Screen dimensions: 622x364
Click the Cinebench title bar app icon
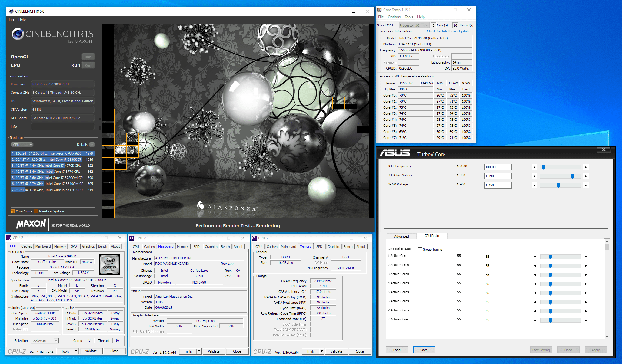pos(11,11)
